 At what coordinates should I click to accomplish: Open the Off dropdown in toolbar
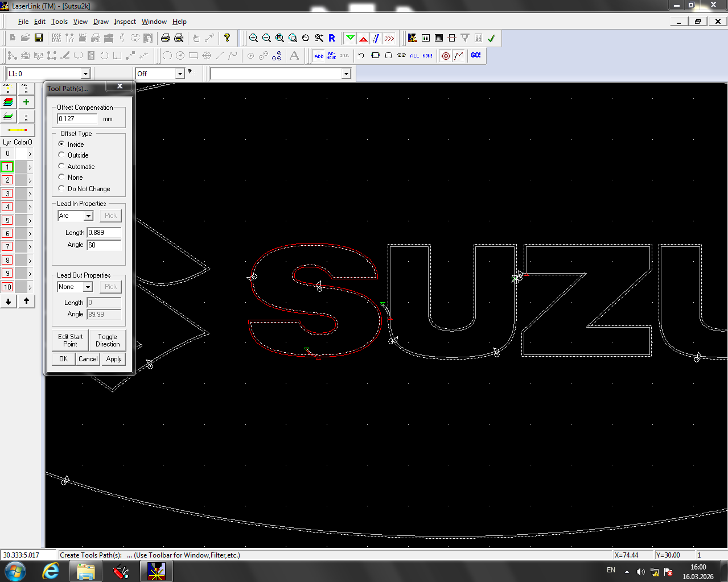[x=180, y=74]
